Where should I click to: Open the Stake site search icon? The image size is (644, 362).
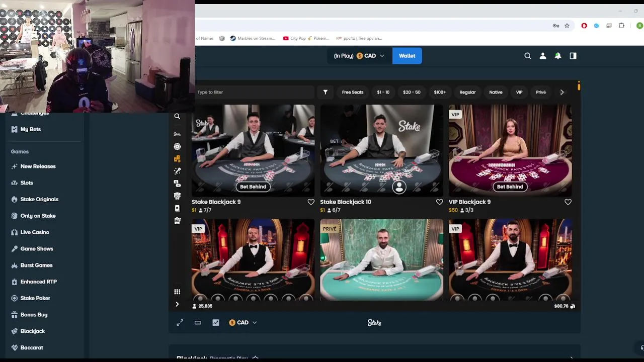[x=528, y=56]
